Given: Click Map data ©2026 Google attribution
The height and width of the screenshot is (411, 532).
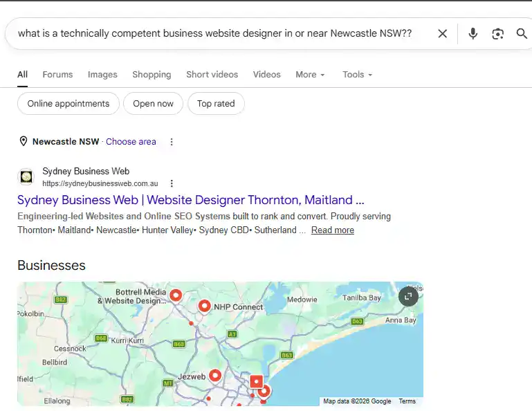Looking at the screenshot, I should [x=357, y=401].
